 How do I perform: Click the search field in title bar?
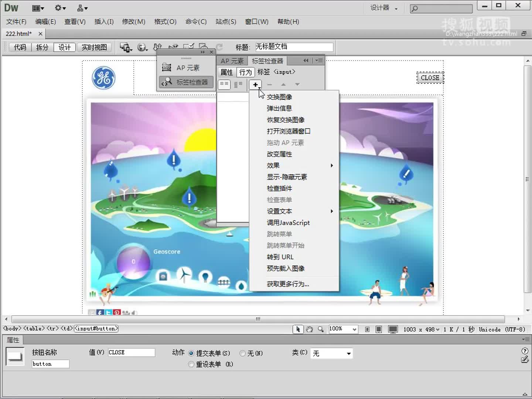point(441,8)
